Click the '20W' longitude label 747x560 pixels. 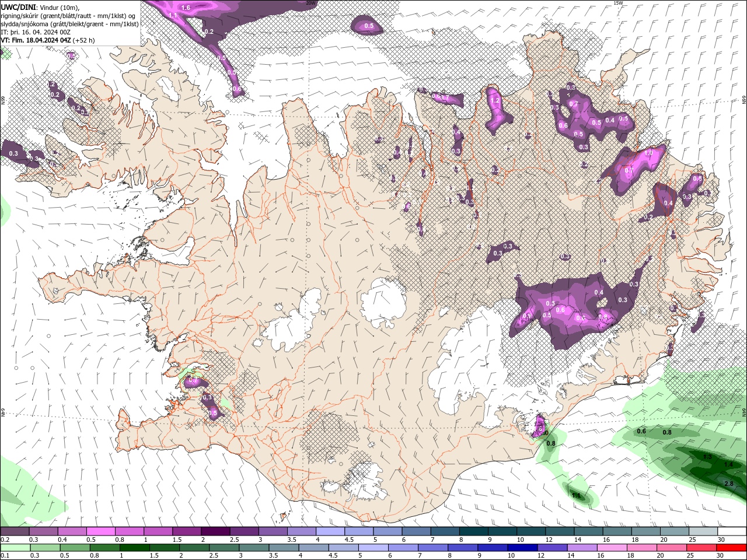click(310, 3)
